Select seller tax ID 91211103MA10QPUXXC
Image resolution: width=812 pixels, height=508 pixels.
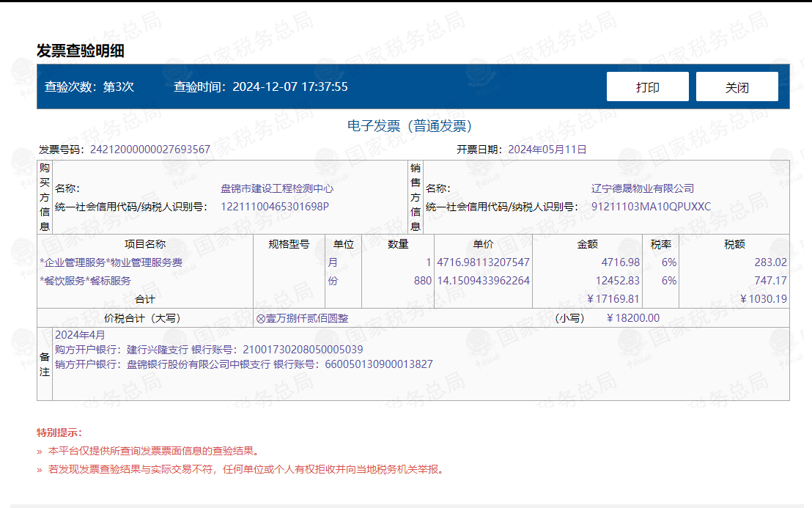[x=651, y=207]
